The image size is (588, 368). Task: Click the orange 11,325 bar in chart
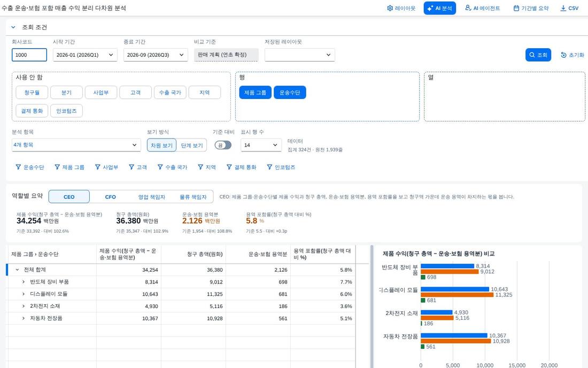point(457,295)
